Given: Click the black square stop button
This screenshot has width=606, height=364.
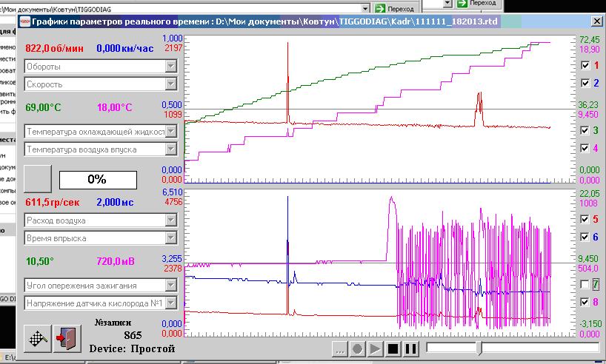Looking at the screenshot, I should point(393,350).
